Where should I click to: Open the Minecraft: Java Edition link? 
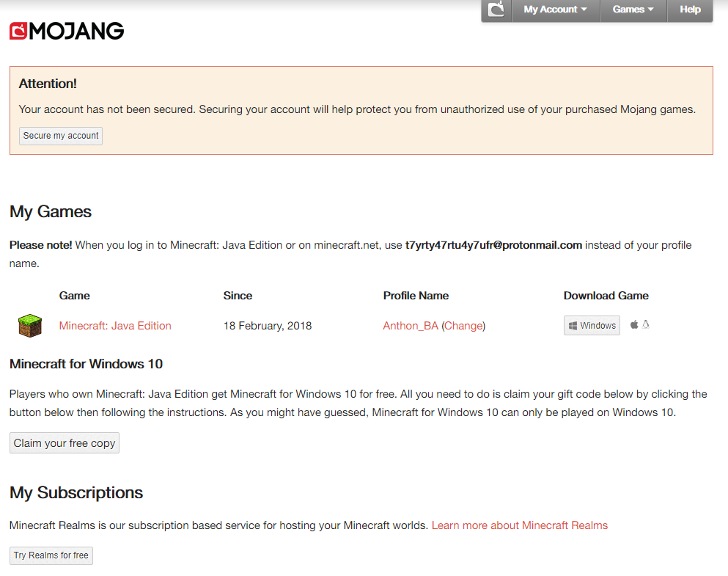[x=115, y=326]
